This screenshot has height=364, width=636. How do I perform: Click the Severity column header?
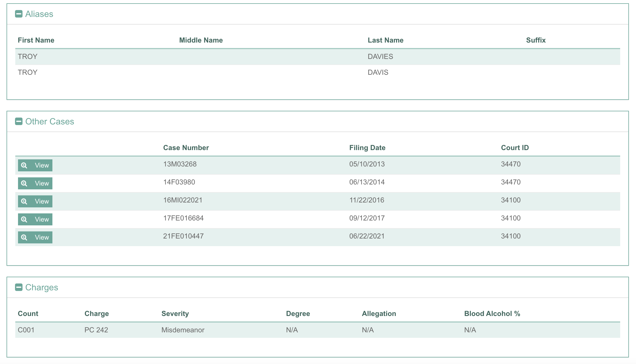coord(175,314)
